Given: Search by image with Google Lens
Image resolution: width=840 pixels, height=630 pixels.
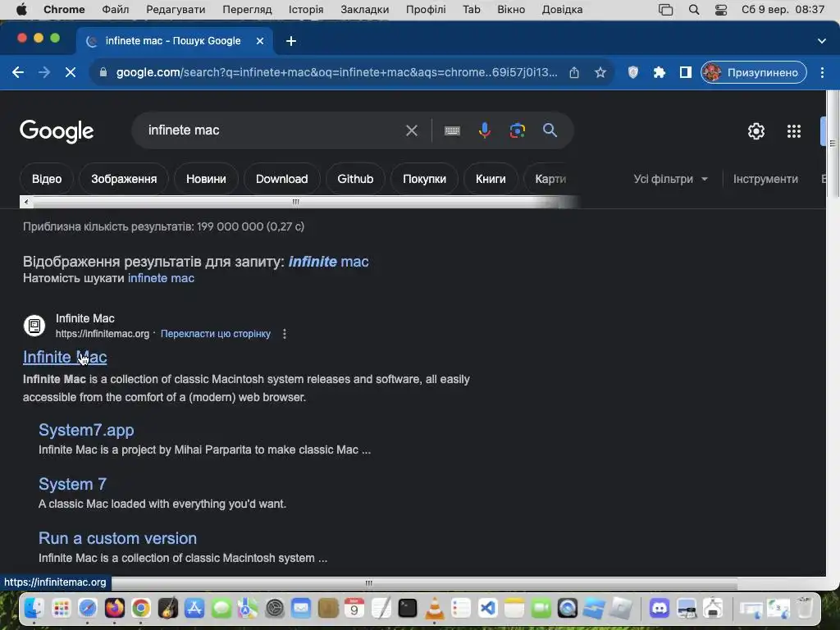Looking at the screenshot, I should (x=517, y=130).
